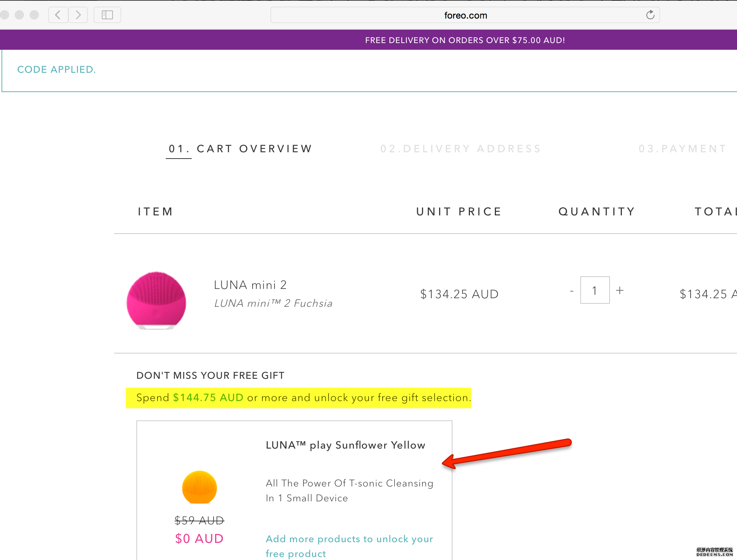Screen dimensions: 737x560
Task: Increase LUNA mini 2 quantity with plus
Action: (620, 290)
